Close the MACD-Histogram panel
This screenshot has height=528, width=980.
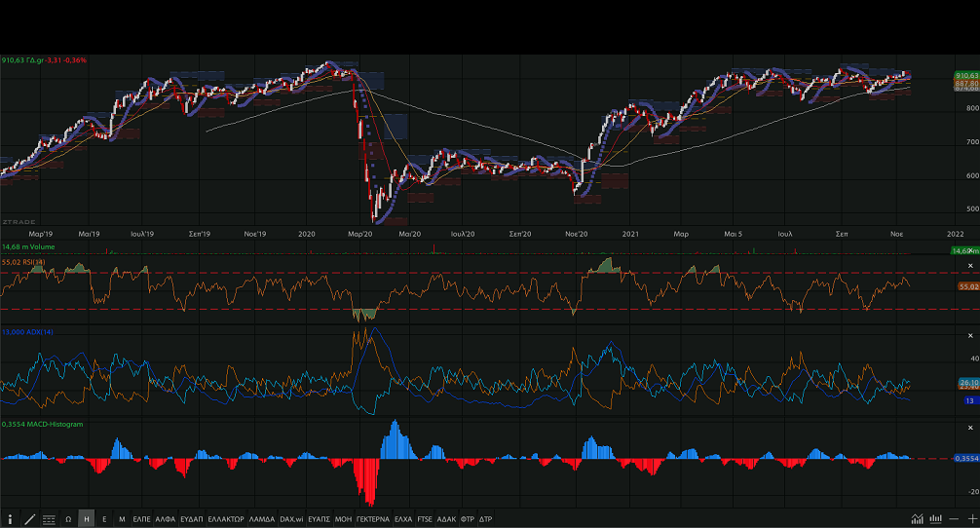970,428
